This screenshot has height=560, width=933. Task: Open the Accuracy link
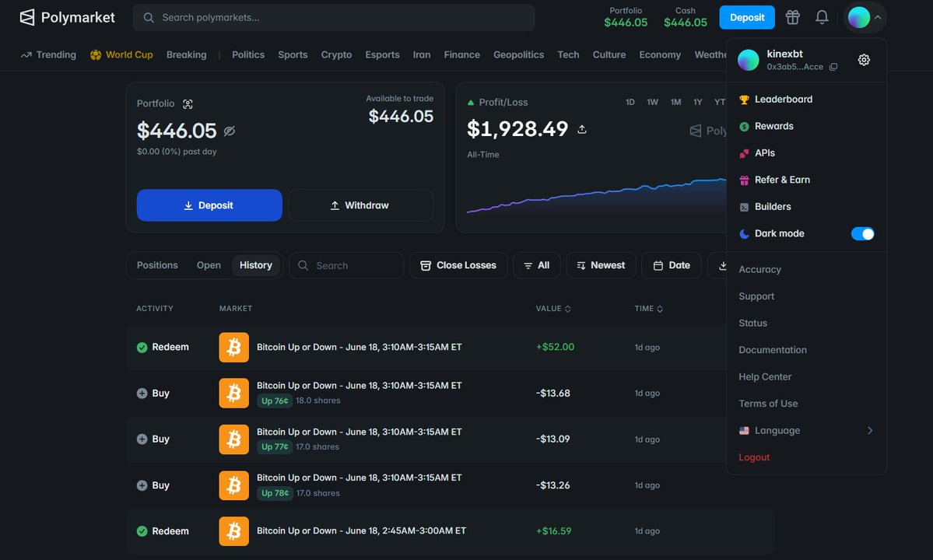pos(759,269)
